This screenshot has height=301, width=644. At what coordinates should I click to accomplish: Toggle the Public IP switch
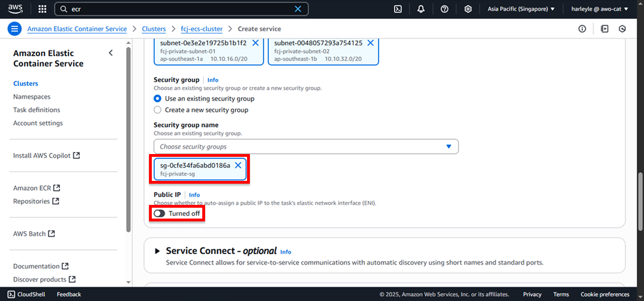tap(159, 213)
